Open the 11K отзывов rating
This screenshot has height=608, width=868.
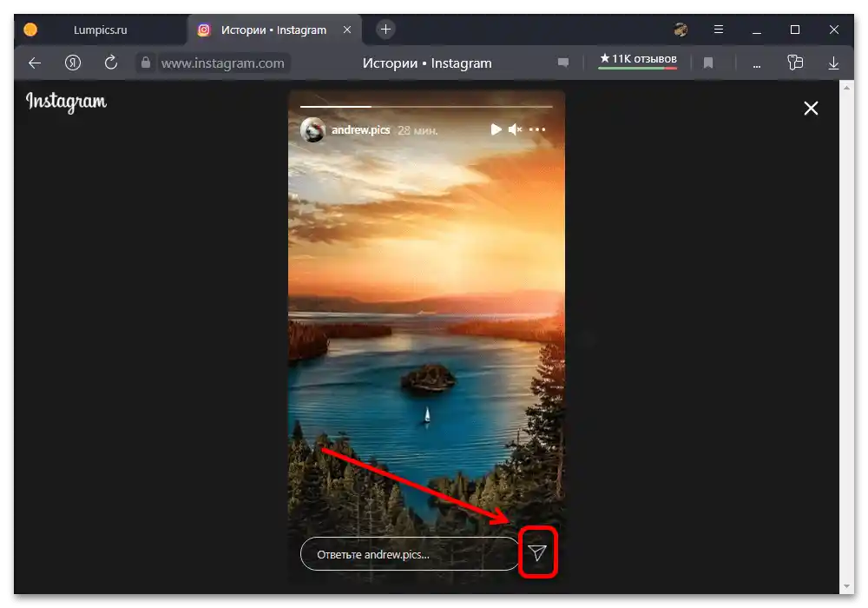(x=638, y=60)
